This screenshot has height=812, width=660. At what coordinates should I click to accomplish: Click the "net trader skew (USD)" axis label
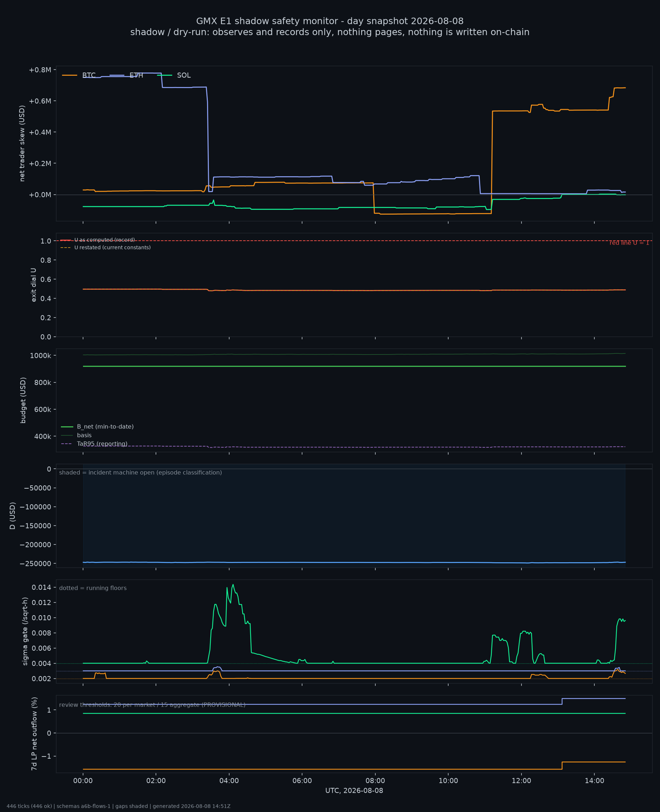click(22, 144)
